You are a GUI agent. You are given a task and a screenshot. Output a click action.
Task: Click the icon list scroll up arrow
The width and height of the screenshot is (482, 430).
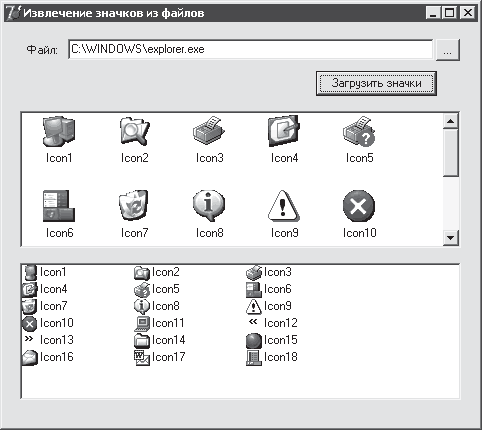pos(451,121)
